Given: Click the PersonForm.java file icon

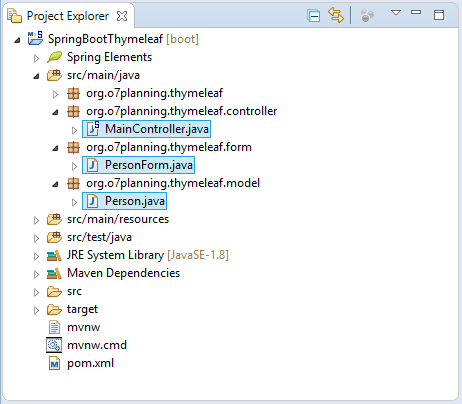Looking at the screenshot, I should click(93, 165).
